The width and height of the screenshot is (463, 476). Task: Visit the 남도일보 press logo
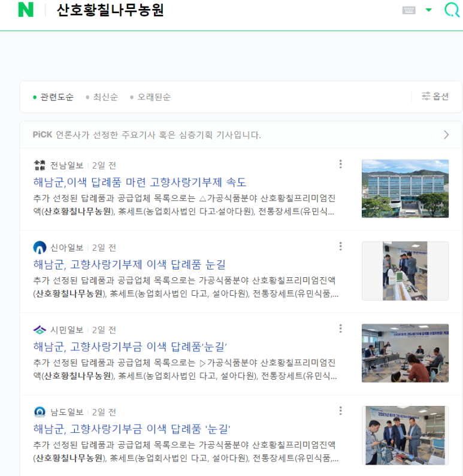coord(40,412)
